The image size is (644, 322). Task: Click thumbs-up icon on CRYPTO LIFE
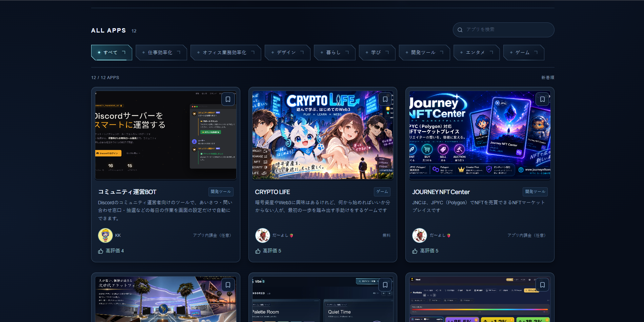(x=258, y=251)
